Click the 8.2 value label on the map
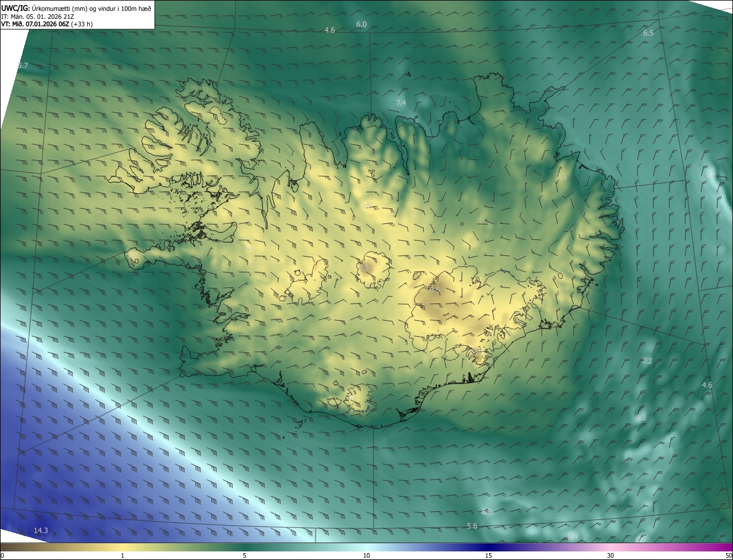 (641, 418)
